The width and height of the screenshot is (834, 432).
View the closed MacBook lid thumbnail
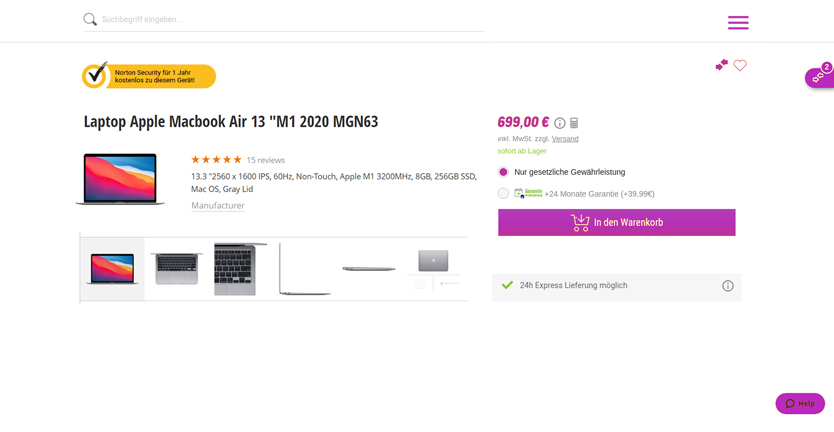433,262
